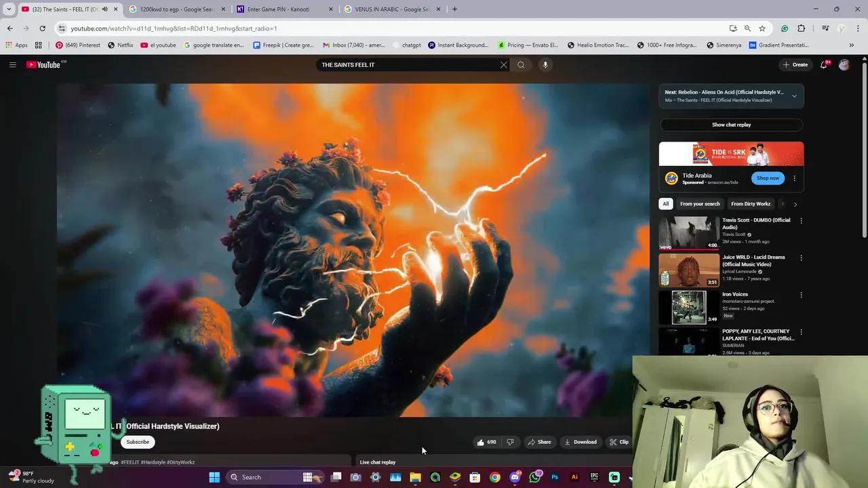Open the Apps bookmark

tap(16, 45)
